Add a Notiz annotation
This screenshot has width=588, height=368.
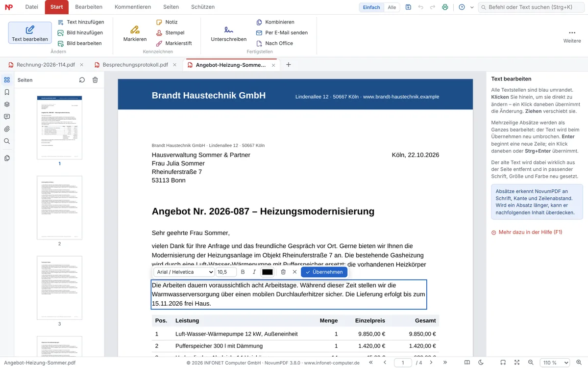(x=167, y=22)
